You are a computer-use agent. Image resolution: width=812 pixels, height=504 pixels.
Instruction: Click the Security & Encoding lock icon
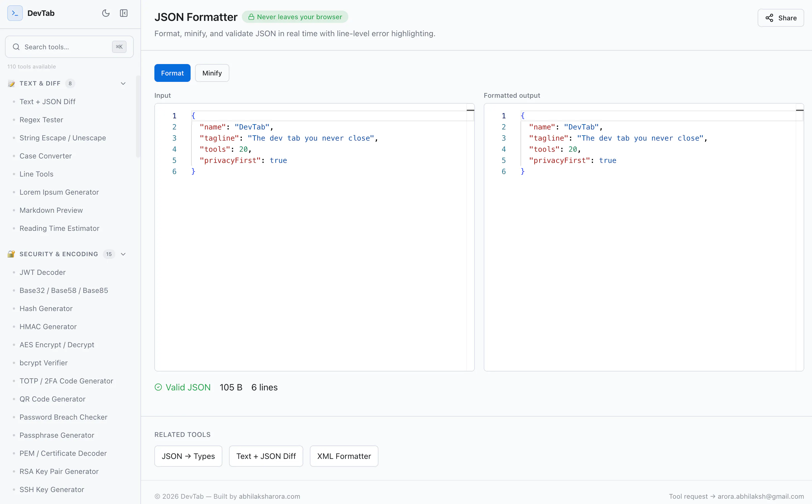click(x=11, y=254)
